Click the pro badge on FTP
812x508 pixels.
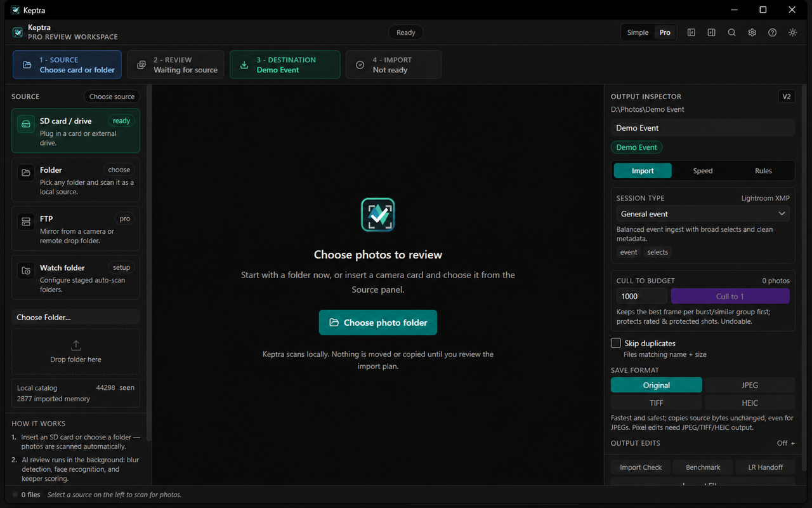click(125, 218)
